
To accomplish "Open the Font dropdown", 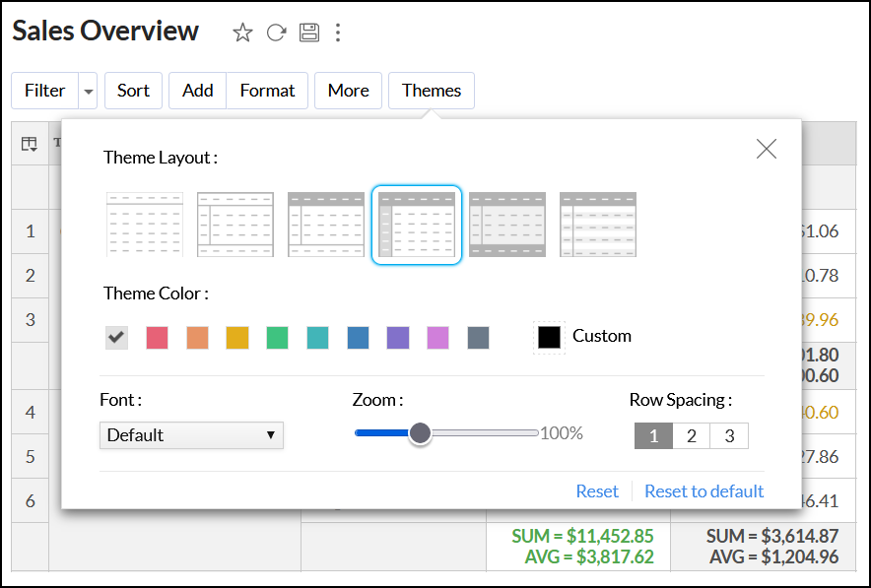I will (191, 435).
